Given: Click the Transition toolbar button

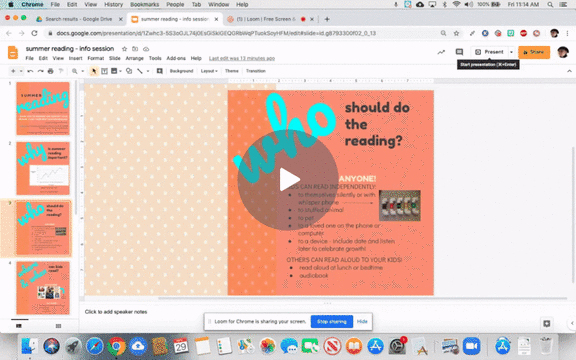Looking at the screenshot, I should tap(256, 71).
